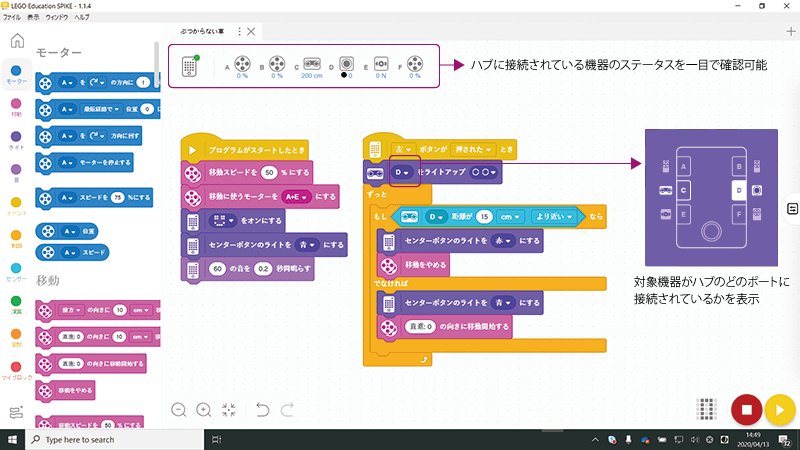Edit the distance value 15
This screenshot has height=450, width=800.
click(x=484, y=216)
